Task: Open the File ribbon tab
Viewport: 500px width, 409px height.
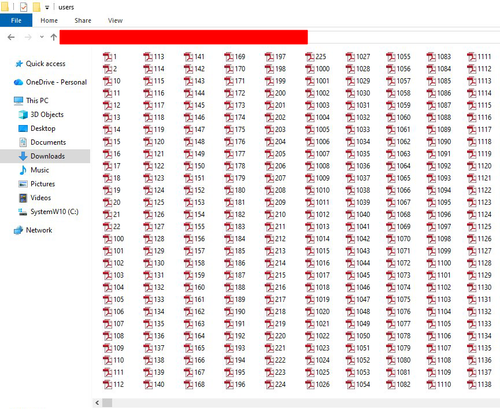Action: tap(16, 20)
